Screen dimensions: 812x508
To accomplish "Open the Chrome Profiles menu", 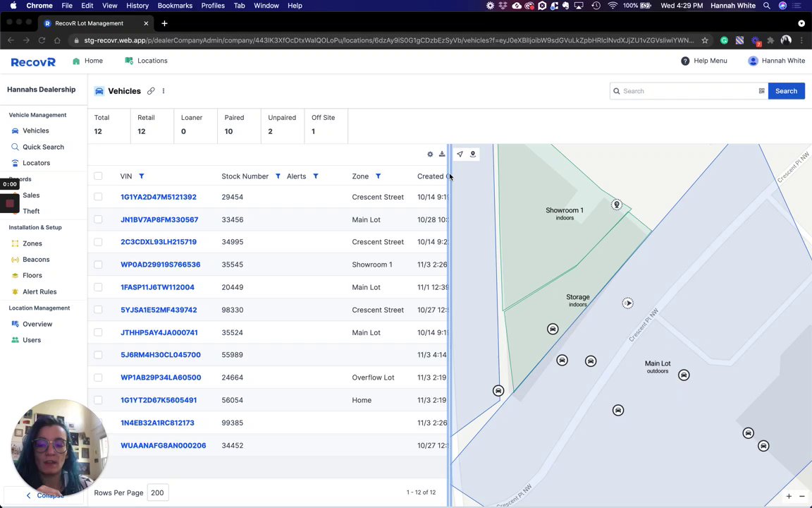I will (213, 6).
